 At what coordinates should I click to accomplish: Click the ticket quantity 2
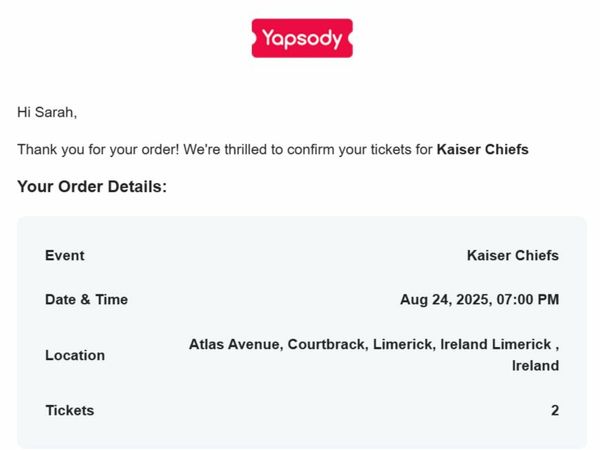(555, 410)
